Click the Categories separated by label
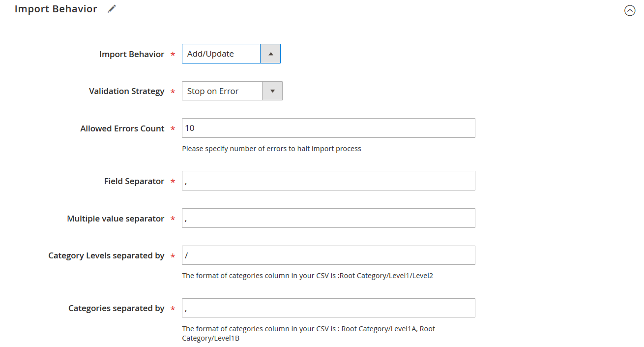 [x=116, y=308]
